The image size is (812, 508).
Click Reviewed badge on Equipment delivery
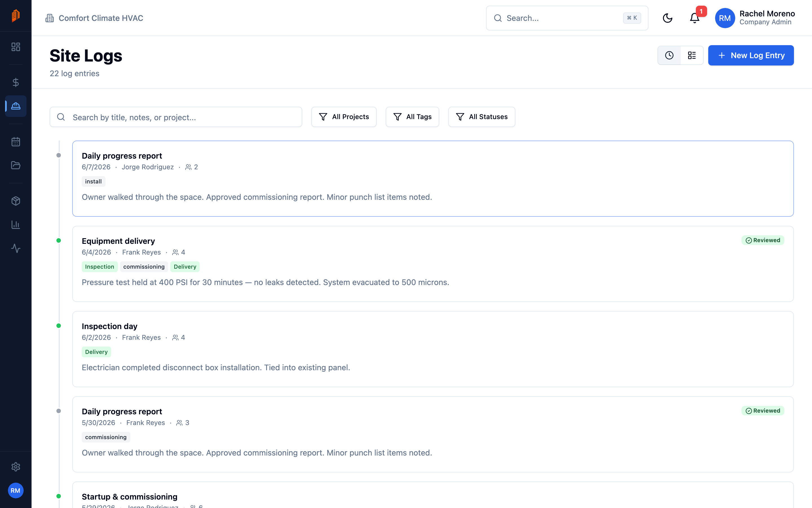click(x=763, y=240)
